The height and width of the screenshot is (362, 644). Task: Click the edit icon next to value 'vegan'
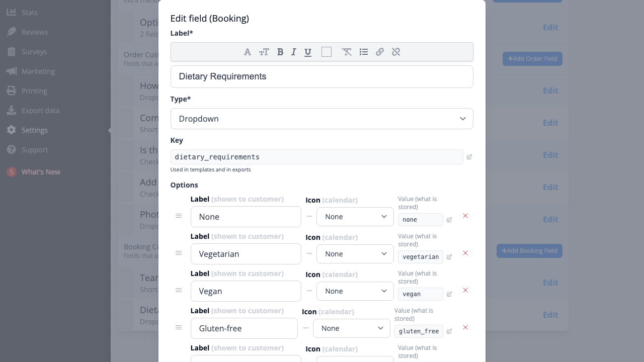pos(449,294)
